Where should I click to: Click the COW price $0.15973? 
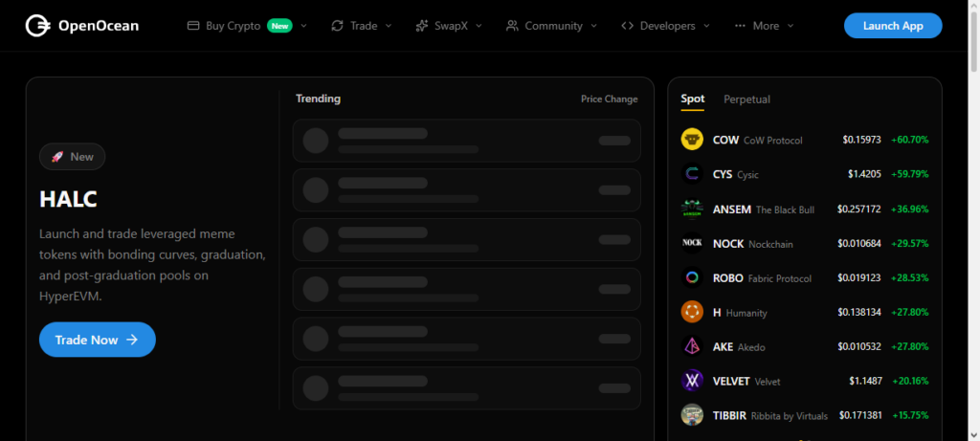coord(862,140)
